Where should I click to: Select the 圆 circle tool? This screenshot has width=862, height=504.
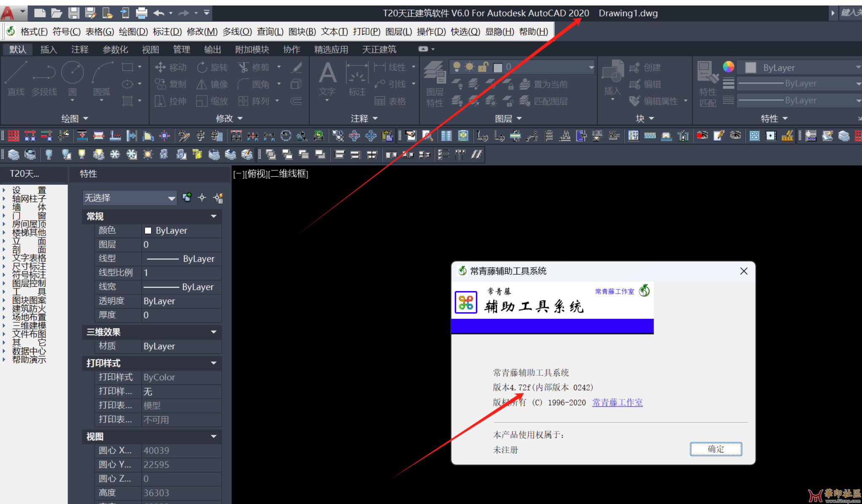pyautogui.click(x=73, y=79)
